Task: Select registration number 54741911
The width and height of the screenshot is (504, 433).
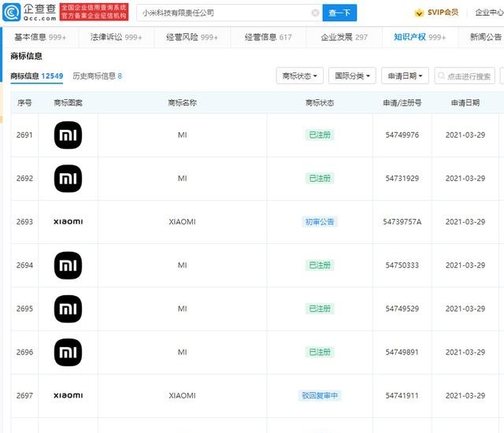Action: [x=402, y=395]
